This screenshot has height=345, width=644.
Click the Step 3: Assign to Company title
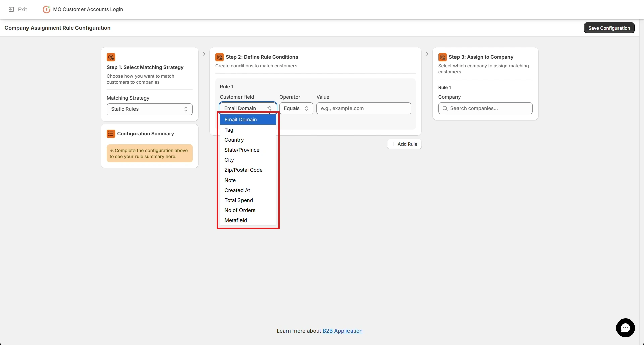[x=481, y=57]
